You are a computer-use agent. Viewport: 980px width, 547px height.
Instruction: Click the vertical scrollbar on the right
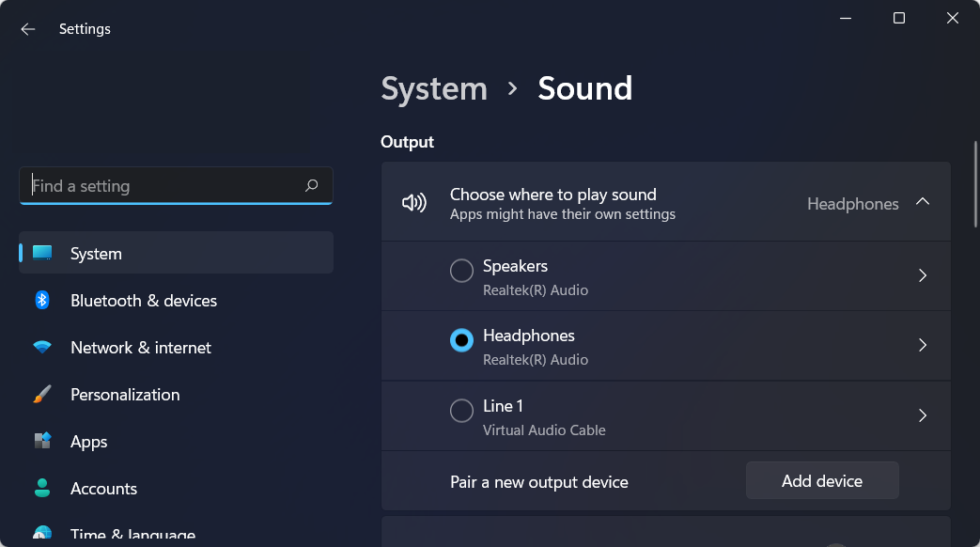tap(975, 183)
